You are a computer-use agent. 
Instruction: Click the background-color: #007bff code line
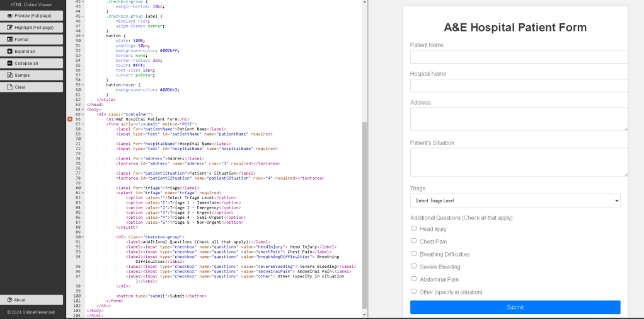(x=147, y=50)
